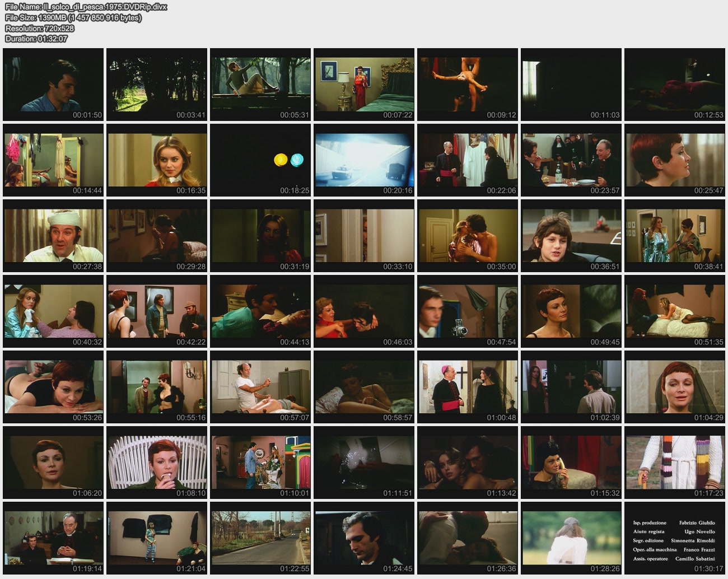Click the thumbnail timestamped 00:01:50
728x579 pixels.
pos(53,84)
